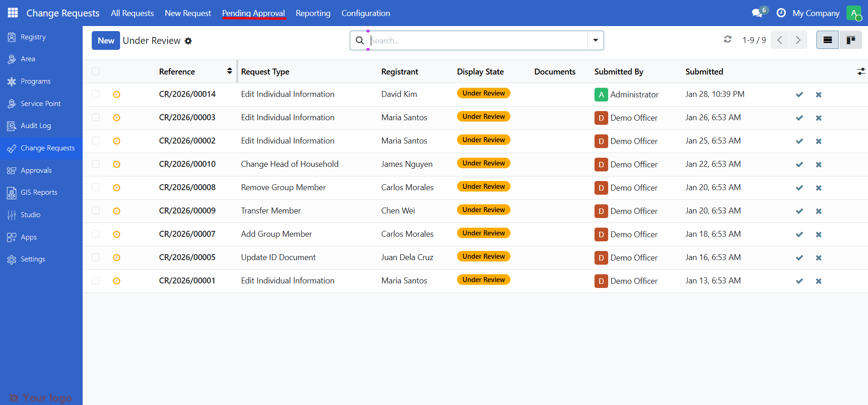Open the activities clock icon in top bar
Image resolution: width=868 pixels, height=405 pixels.
coord(781,13)
